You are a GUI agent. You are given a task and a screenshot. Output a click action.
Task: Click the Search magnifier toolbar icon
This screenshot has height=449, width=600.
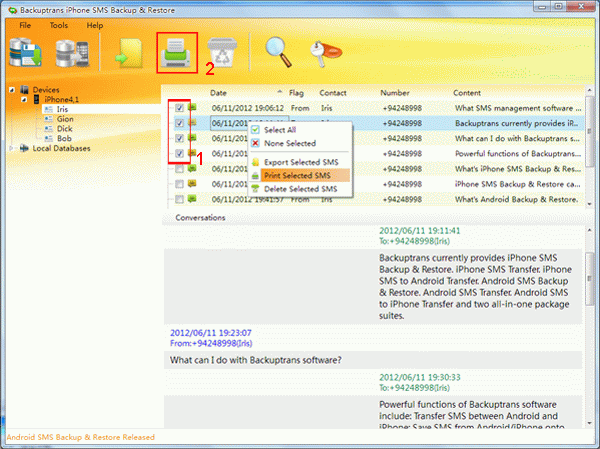click(278, 52)
